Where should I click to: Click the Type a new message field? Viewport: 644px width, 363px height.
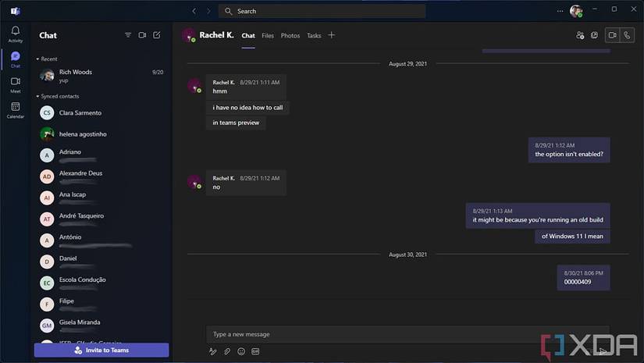[x=407, y=334]
